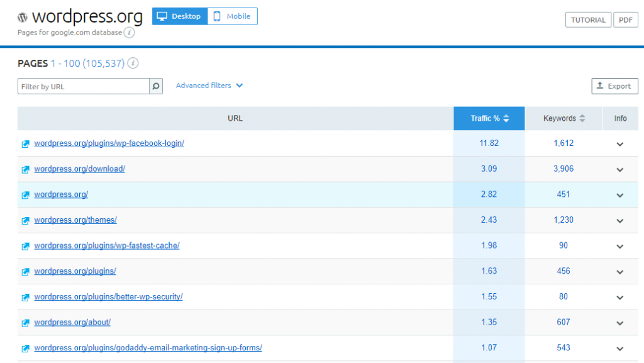Open the TUTORIAL button

[588, 20]
